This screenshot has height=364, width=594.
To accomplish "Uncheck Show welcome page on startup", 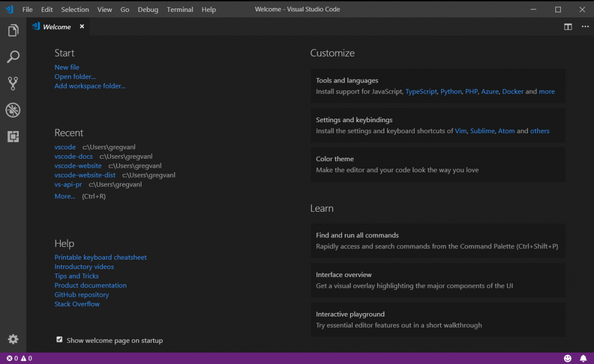I will point(59,339).
